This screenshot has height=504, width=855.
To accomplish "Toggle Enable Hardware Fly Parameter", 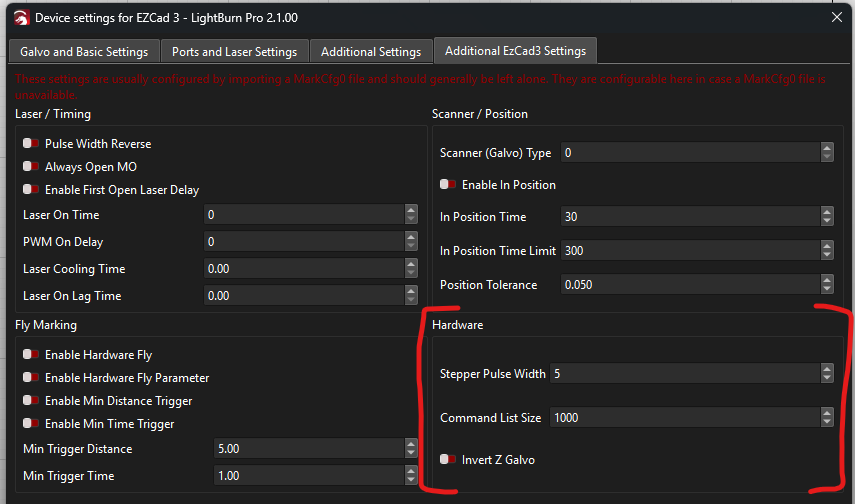I will pos(31,377).
